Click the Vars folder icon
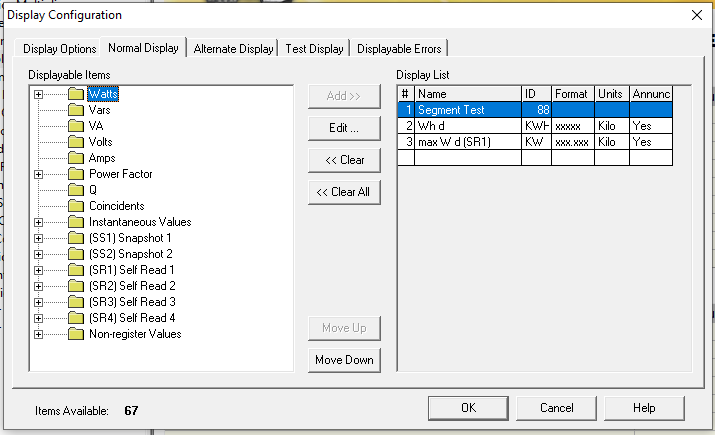The width and height of the screenshot is (715, 435). pyautogui.click(x=76, y=110)
